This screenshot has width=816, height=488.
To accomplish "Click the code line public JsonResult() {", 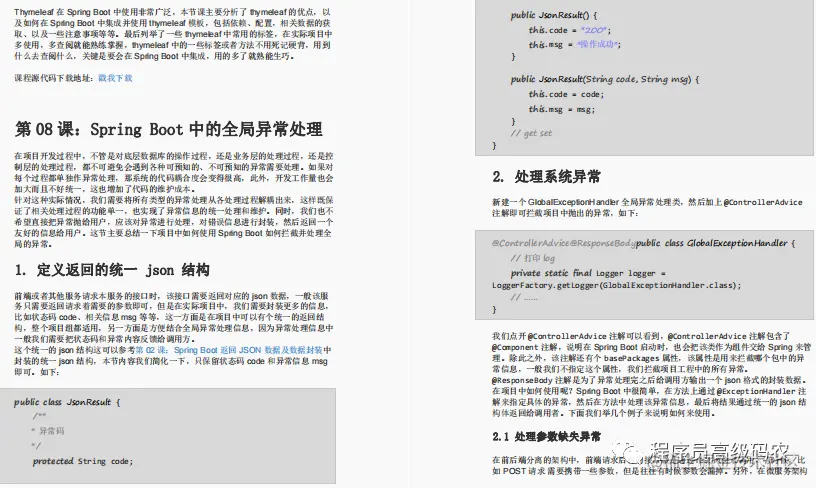I will coord(554,15).
